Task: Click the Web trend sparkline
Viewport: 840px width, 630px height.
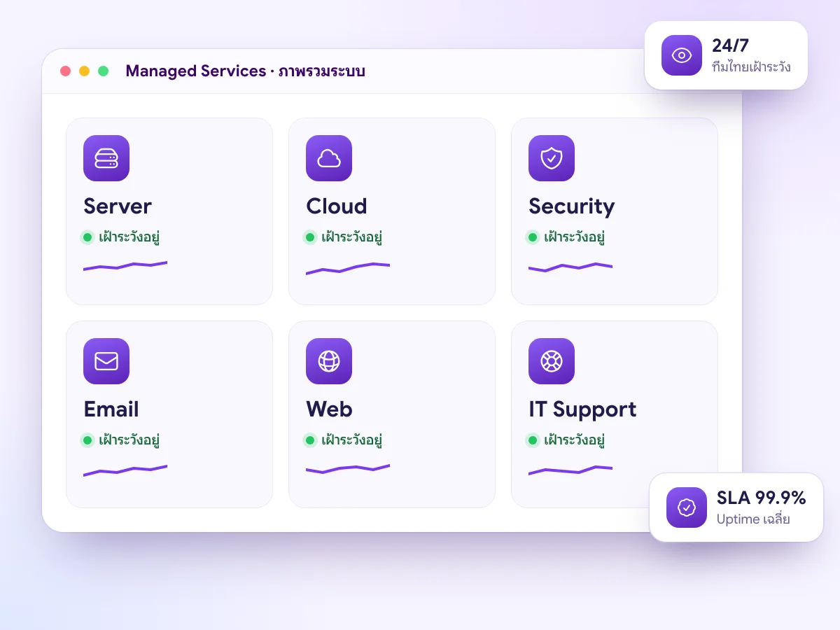Action: click(348, 468)
